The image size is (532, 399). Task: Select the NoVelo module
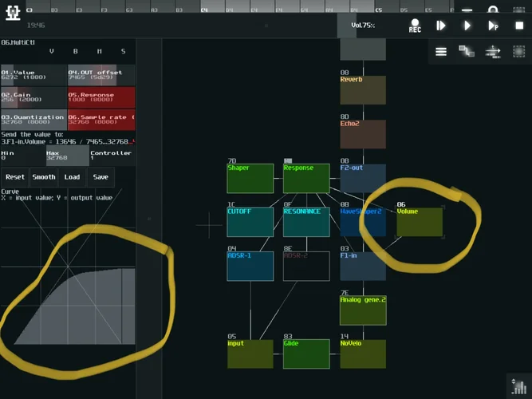click(x=363, y=354)
